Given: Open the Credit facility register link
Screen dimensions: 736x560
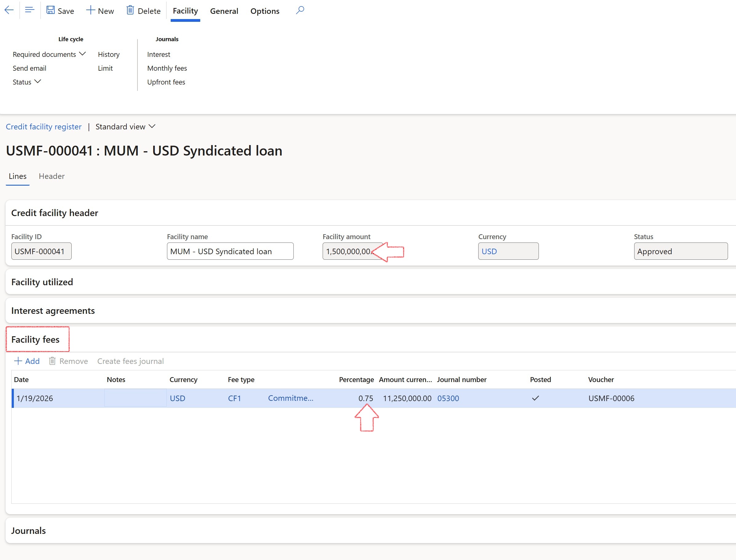Looking at the screenshot, I should [44, 126].
